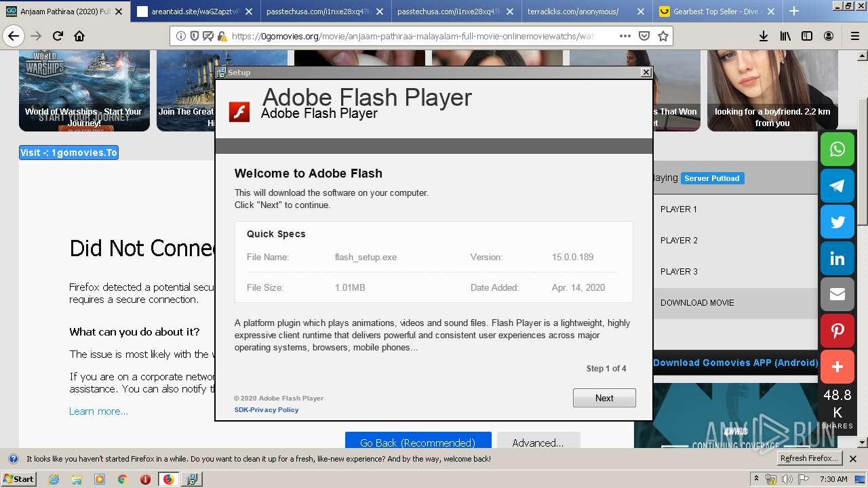Image resolution: width=868 pixels, height=488 pixels.
Task: Open the Firefox home page
Action: (79, 36)
